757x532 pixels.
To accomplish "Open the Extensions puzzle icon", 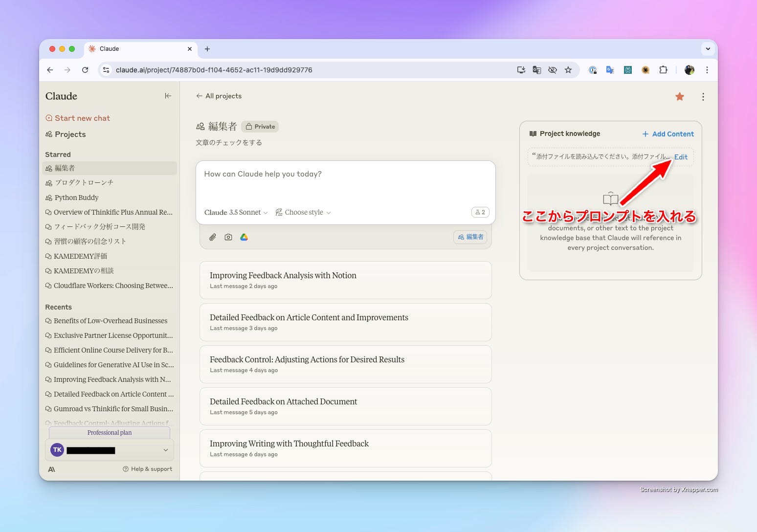I will (663, 70).
